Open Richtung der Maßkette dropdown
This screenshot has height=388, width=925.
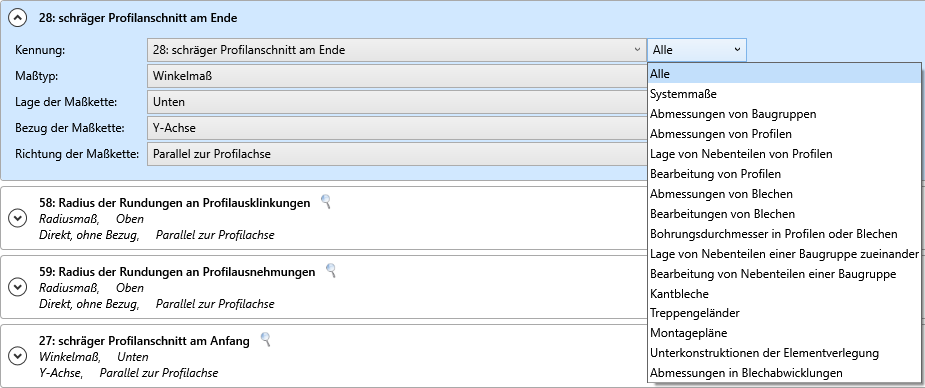(x=396, y=154)
